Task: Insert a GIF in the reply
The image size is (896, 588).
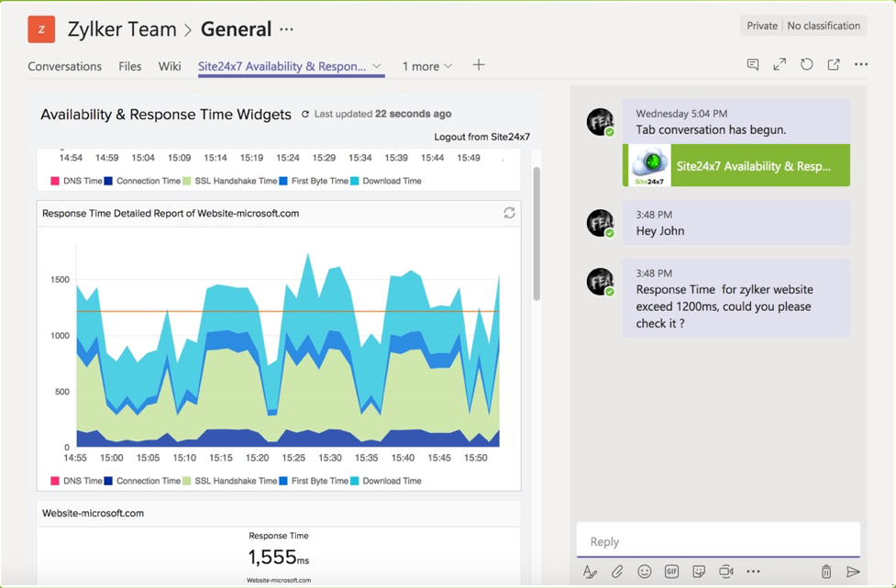Action: pos(671,571)
